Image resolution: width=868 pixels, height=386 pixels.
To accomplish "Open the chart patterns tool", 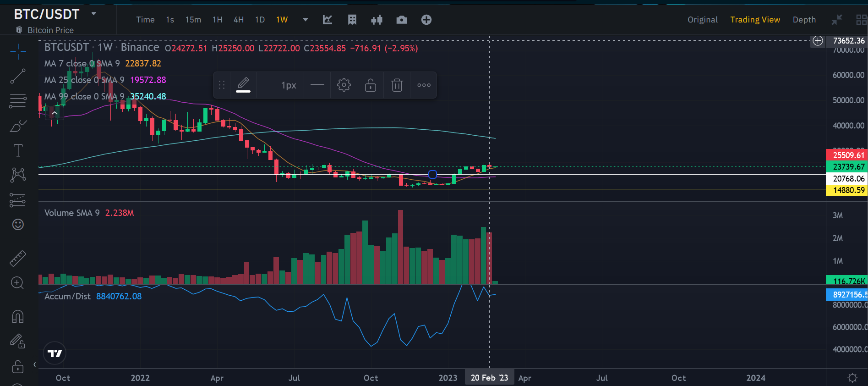I will [18, 175].
